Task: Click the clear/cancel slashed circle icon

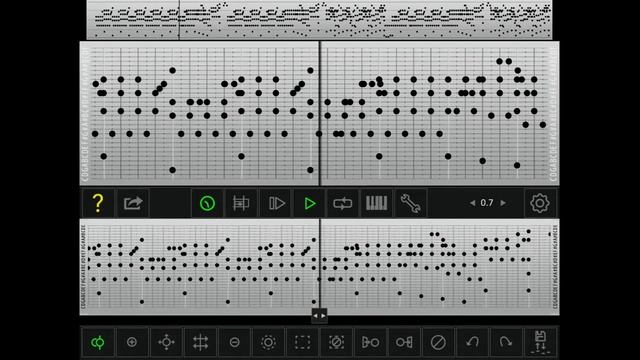Action: (438, 342)
